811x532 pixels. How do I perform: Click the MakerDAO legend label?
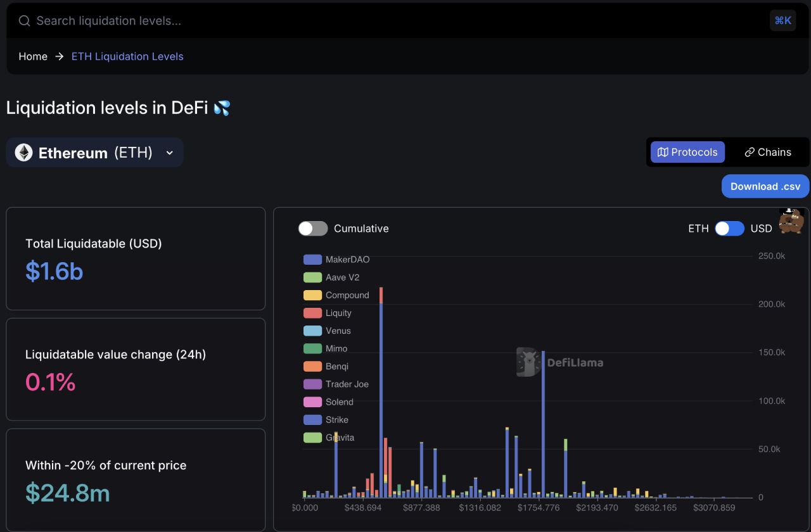coord(347,260)
